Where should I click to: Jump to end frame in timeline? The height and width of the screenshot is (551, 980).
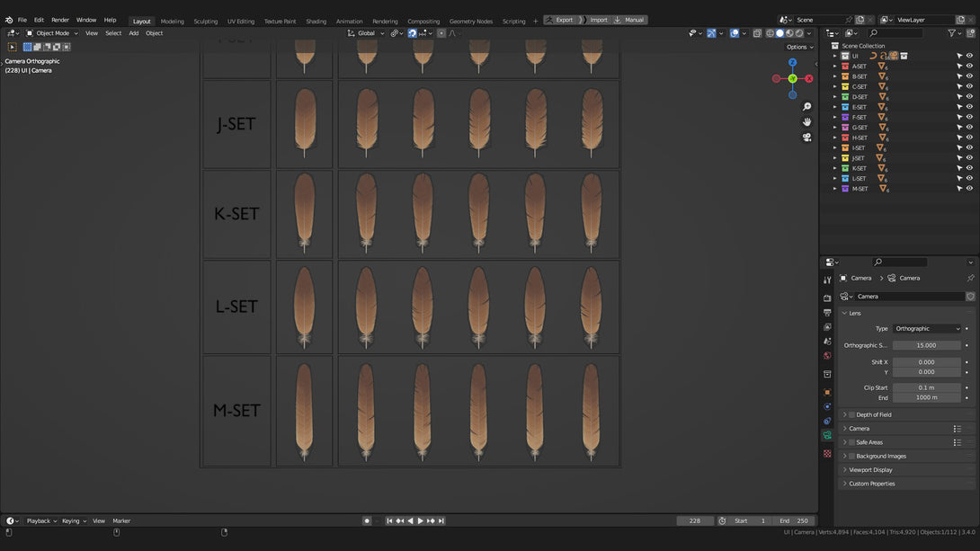pyautogui.click(x=441, y=521)
